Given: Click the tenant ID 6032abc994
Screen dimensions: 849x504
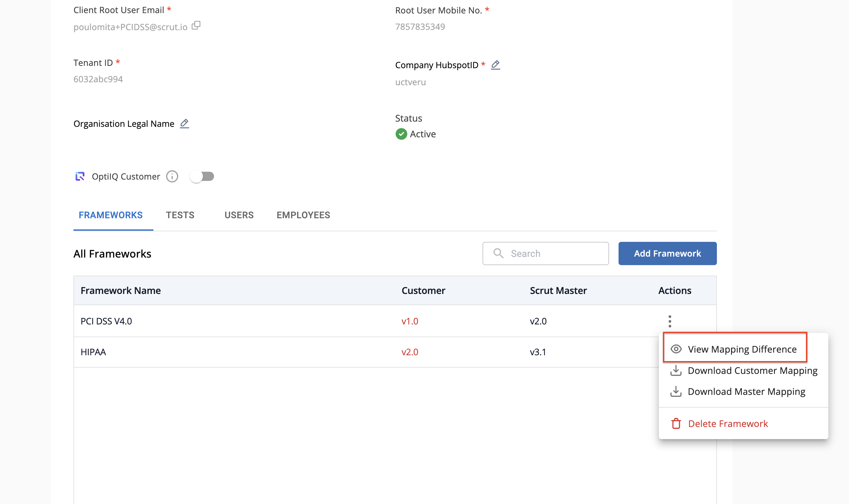Looking at the screenshot, I should pyautogui.click(x=98, y=79).
